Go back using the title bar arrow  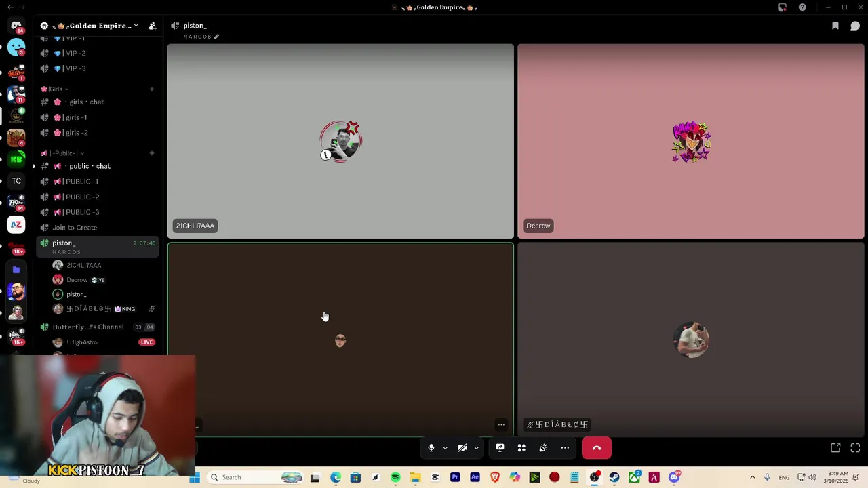pyautogui.click(x=10, y=7)
